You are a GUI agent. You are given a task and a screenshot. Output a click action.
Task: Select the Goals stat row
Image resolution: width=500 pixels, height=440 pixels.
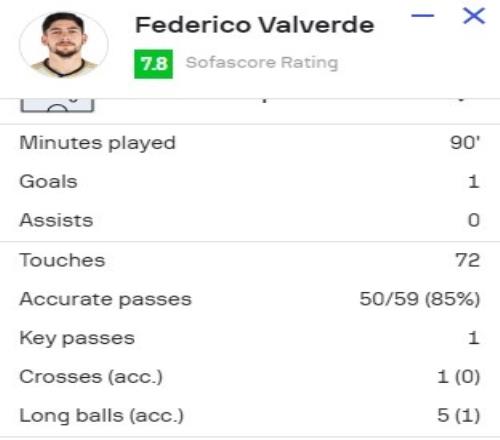[x=250, y=182]
